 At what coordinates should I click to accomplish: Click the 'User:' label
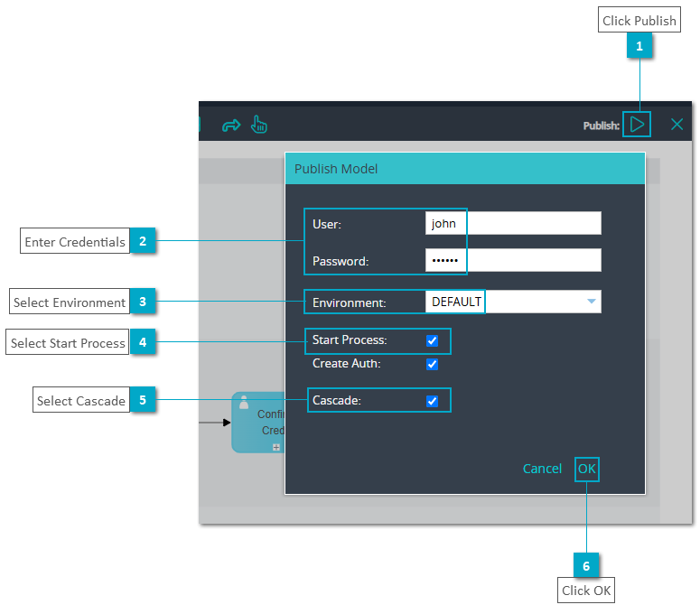pyautogui.click(x=327, y=224)
